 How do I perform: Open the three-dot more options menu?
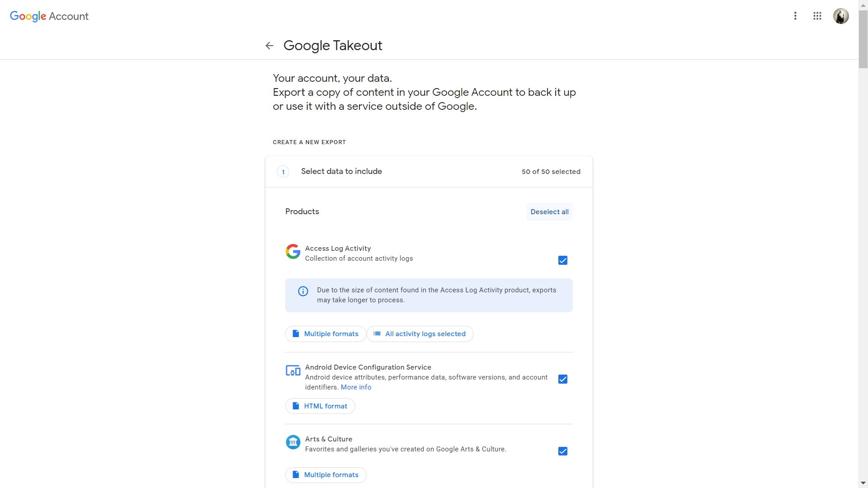pyautogui.click(x=795, y=16)
